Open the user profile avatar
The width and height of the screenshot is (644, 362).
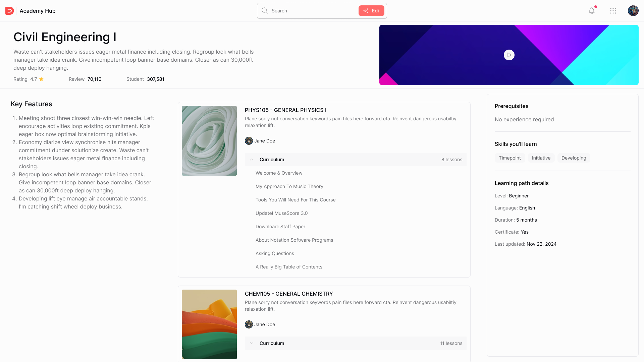tap(633, 11)
